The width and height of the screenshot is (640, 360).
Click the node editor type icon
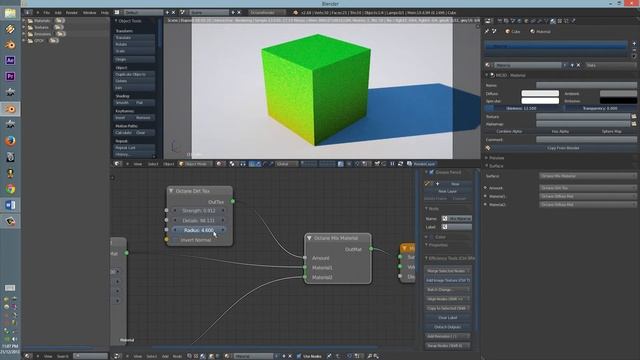(x=118, y=356)
